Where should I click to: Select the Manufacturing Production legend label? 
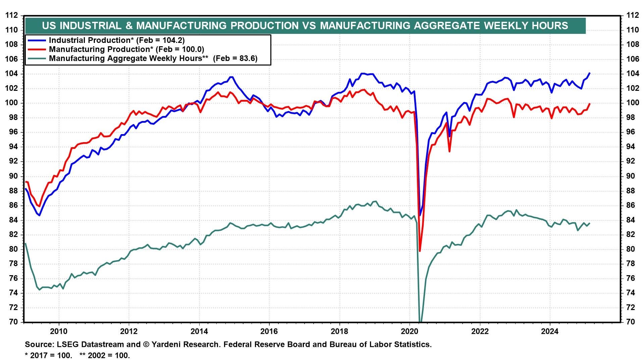click(x=126, y=49)
